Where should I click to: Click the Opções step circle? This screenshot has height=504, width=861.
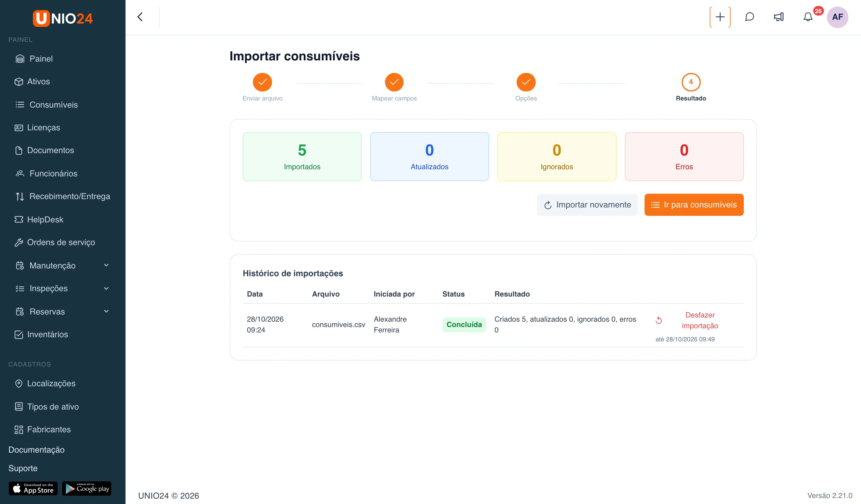(x=526, y=82)
